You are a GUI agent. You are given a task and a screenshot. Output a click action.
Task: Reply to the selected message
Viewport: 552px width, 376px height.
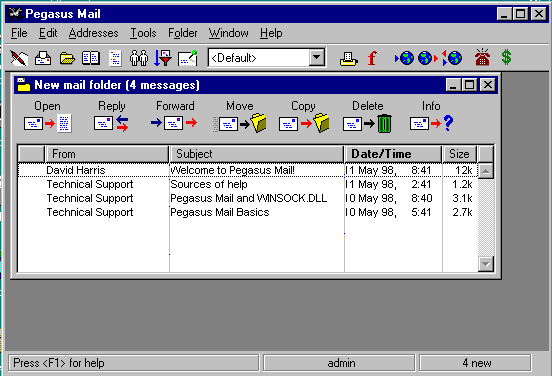coord(112,116)
